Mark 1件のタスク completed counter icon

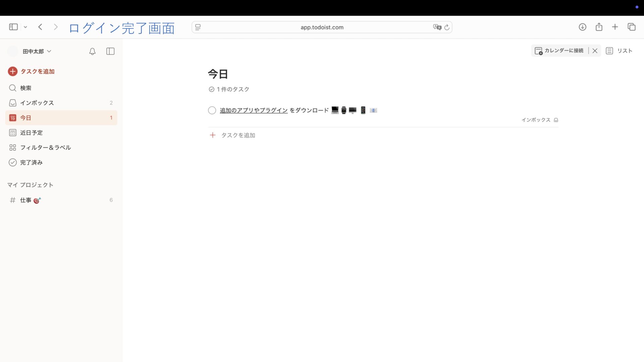211,89
